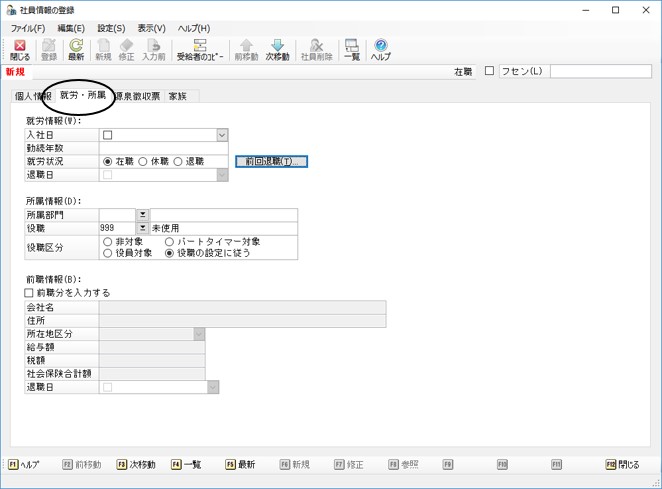Toggle the checkbox next to フセン(L)
The image size is (662, 489).
click(489, 71)
